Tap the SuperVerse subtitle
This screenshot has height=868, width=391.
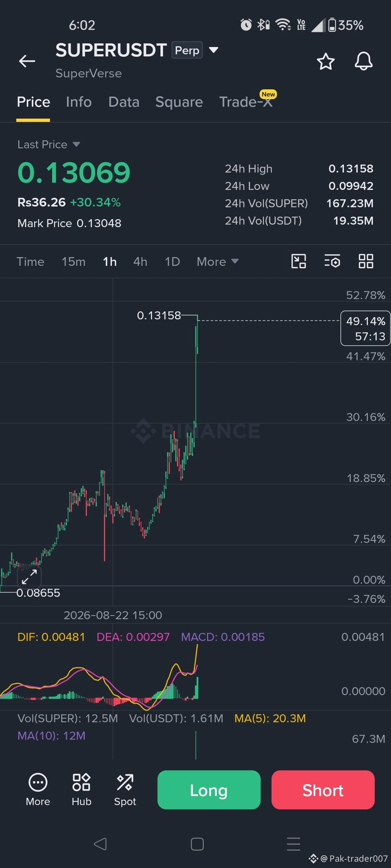pyautogui.click(x=89, y=73)
